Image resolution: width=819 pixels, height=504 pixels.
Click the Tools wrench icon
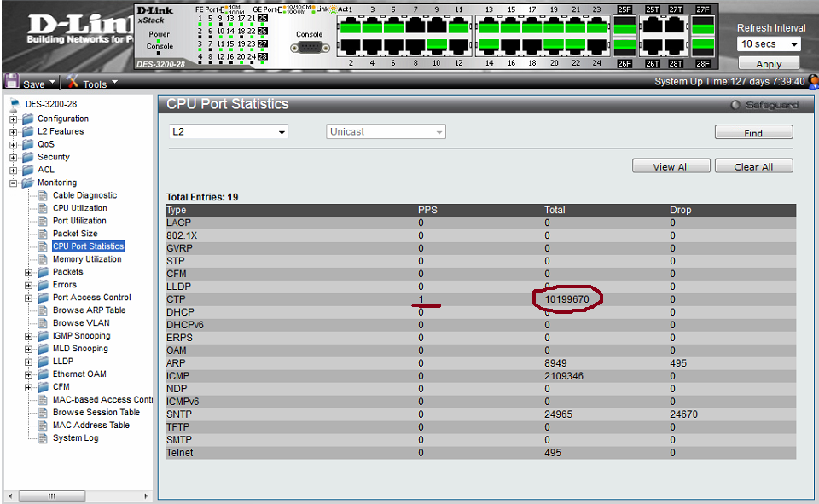click(x=72, y=82)
